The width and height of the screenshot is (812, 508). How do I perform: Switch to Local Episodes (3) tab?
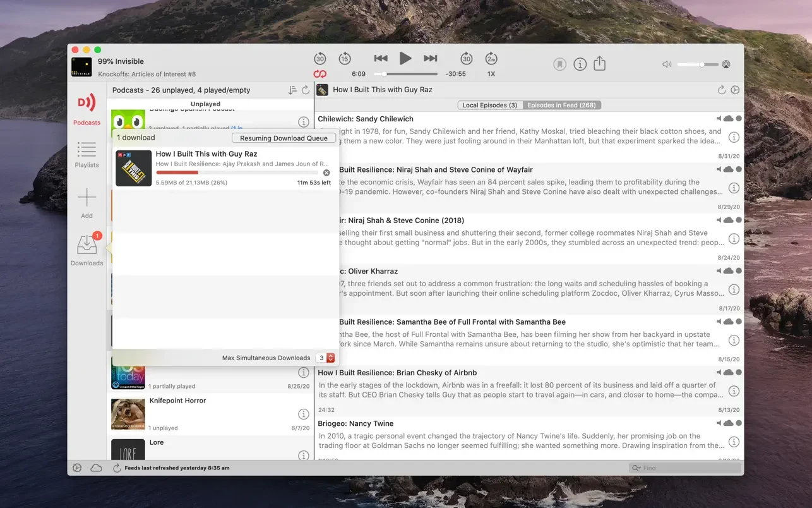click(489, 105)
